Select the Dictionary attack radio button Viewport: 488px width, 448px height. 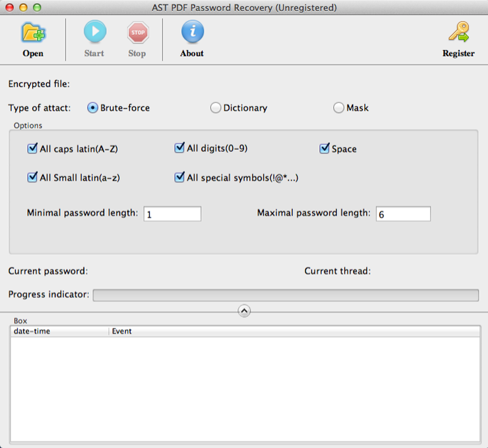(215, 108)
